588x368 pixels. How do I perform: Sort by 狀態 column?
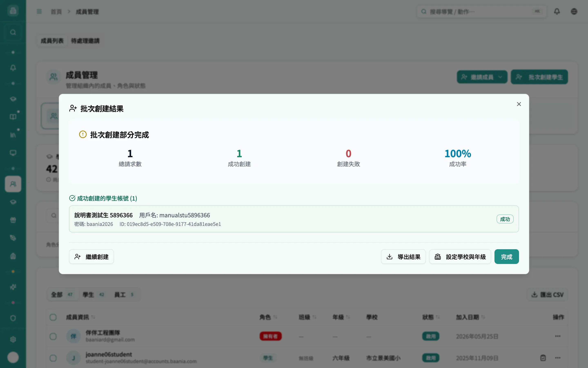point(431,317)
